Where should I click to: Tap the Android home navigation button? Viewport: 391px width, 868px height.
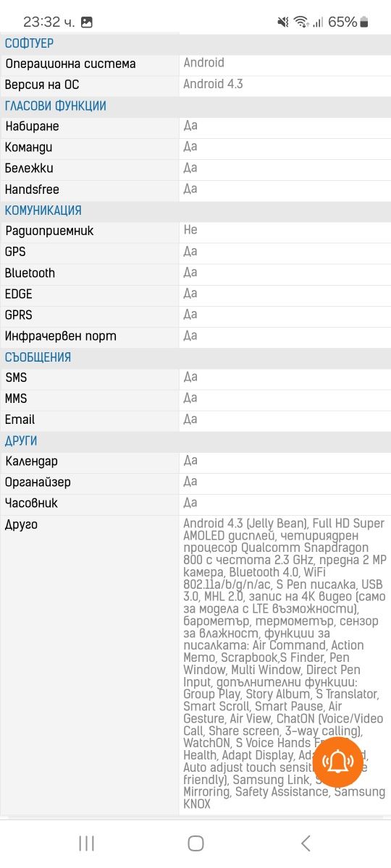(195, 843)
